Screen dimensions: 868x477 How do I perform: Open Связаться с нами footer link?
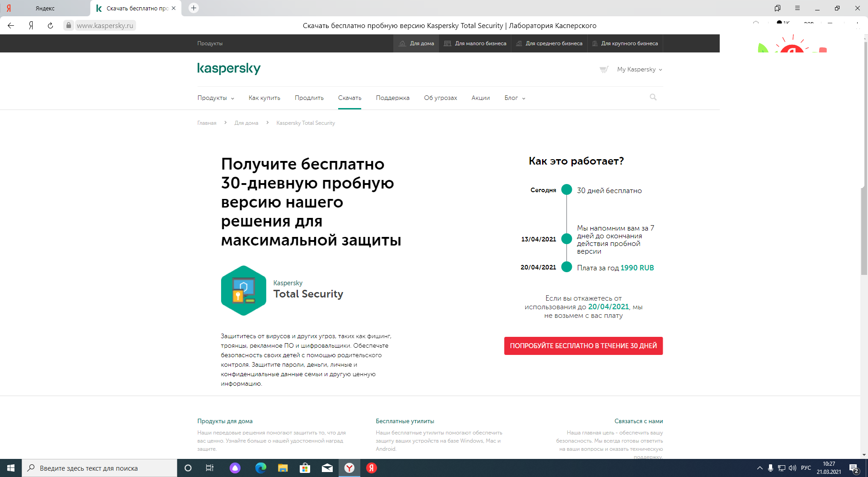639,421
